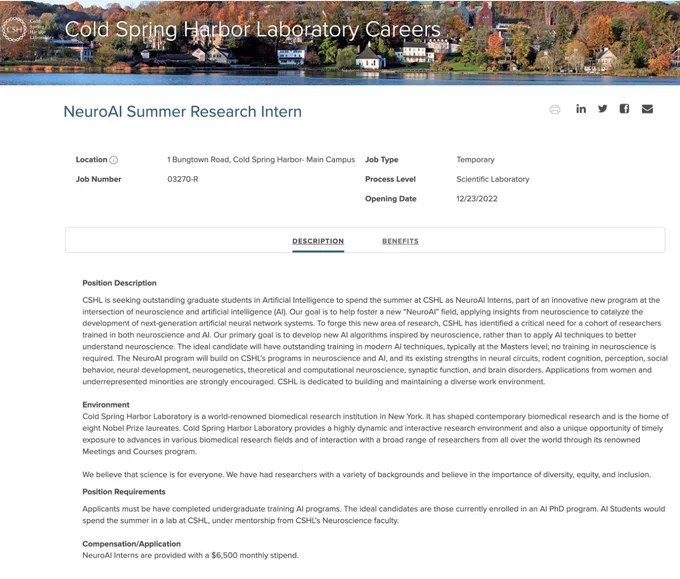Select the job number 03270-R

tap(183, 179)
